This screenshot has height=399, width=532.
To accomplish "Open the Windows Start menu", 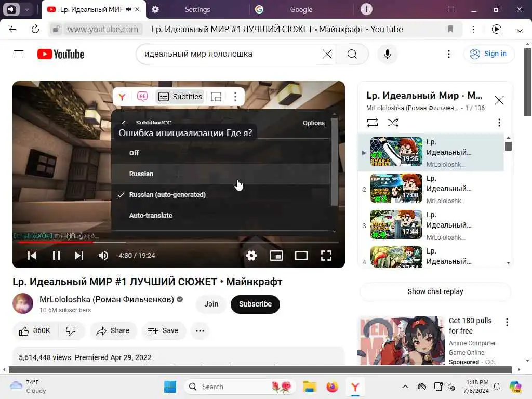I will [x=170, y=387].
